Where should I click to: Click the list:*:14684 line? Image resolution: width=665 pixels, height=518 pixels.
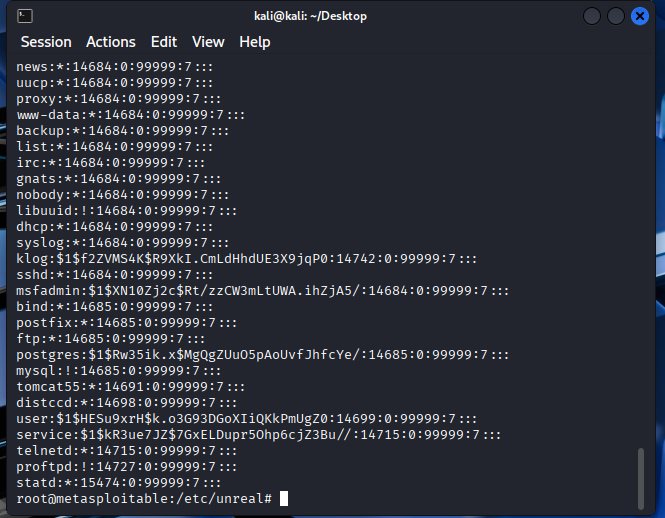coord(115,147)
